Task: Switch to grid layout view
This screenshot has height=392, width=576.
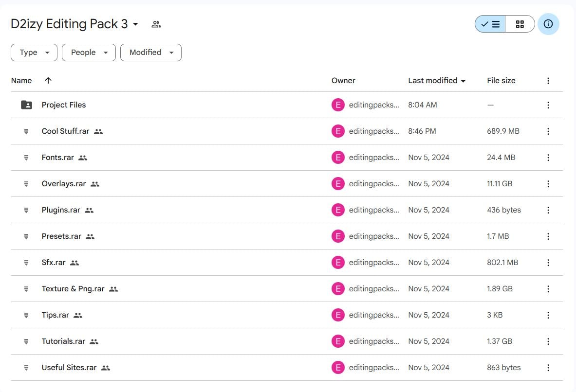Action: pyautogui.click(x=520, y=24)
